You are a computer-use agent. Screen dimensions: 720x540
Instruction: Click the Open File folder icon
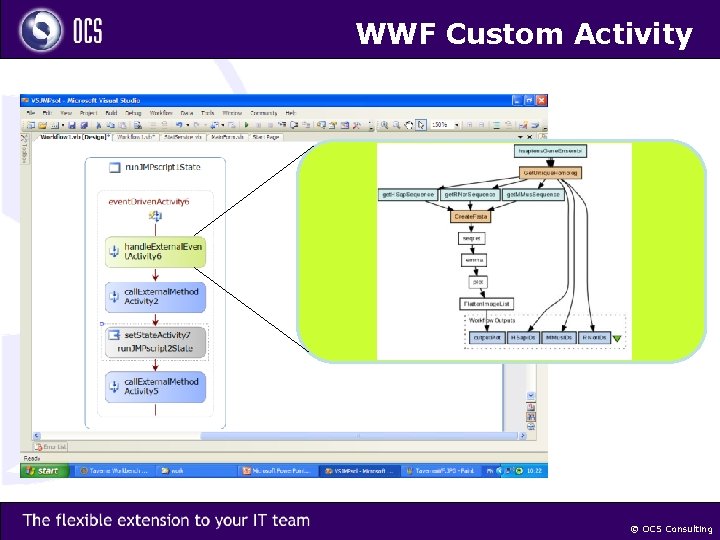point(43,125)
